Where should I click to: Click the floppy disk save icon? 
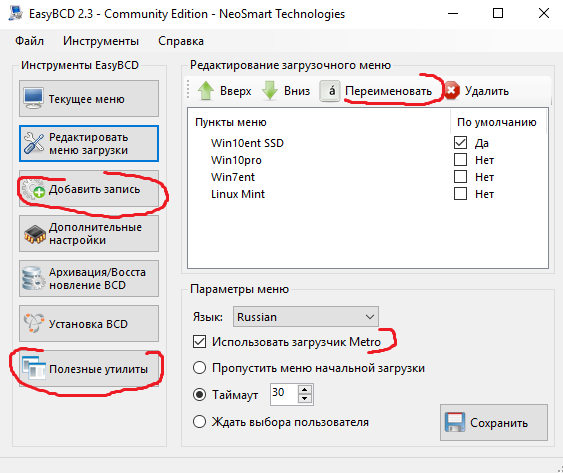[455, 422]
